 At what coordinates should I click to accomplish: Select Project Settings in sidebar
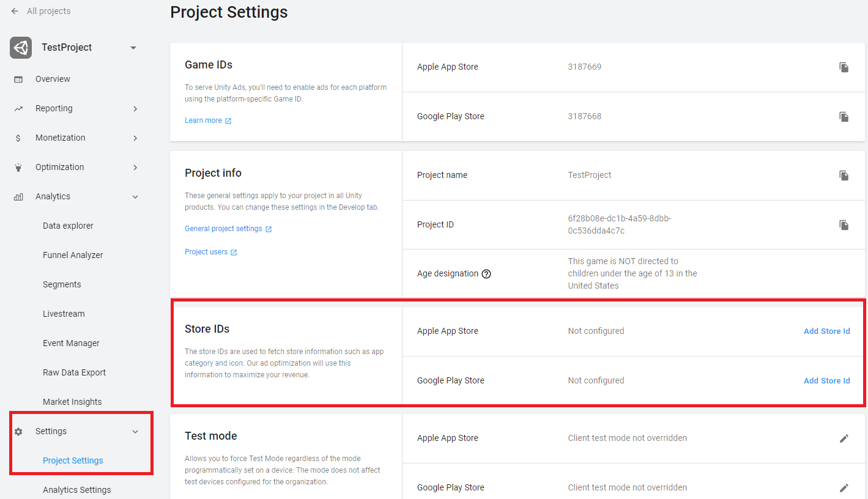pos(73,460)
